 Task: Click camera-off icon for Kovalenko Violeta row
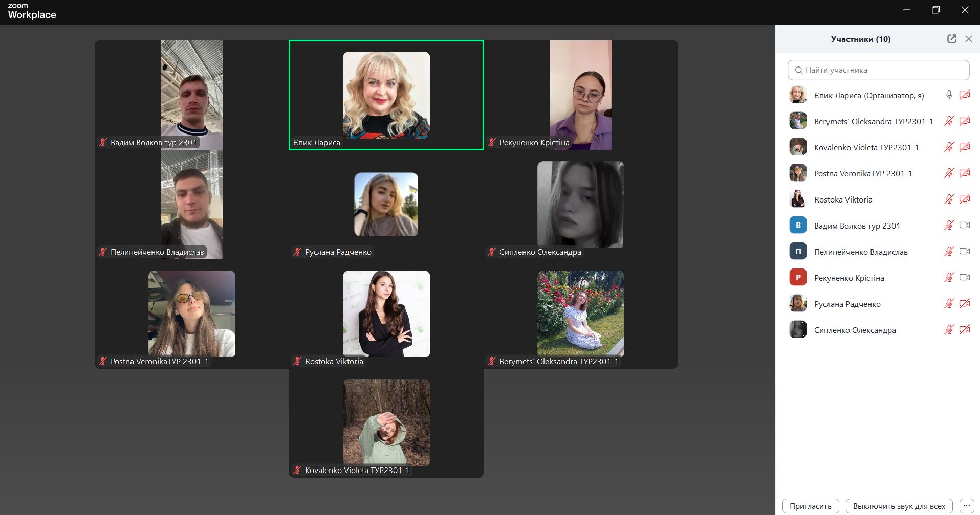[965, 147]
